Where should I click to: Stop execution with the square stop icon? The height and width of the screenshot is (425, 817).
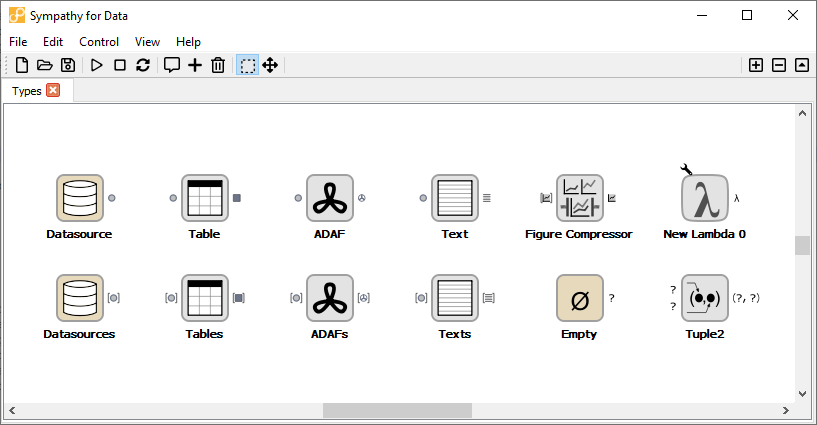120,65
